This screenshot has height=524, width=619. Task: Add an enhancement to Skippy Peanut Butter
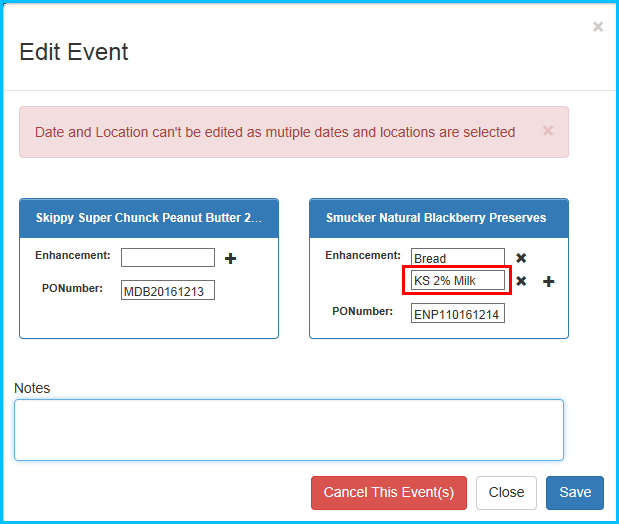coord(230,259)
